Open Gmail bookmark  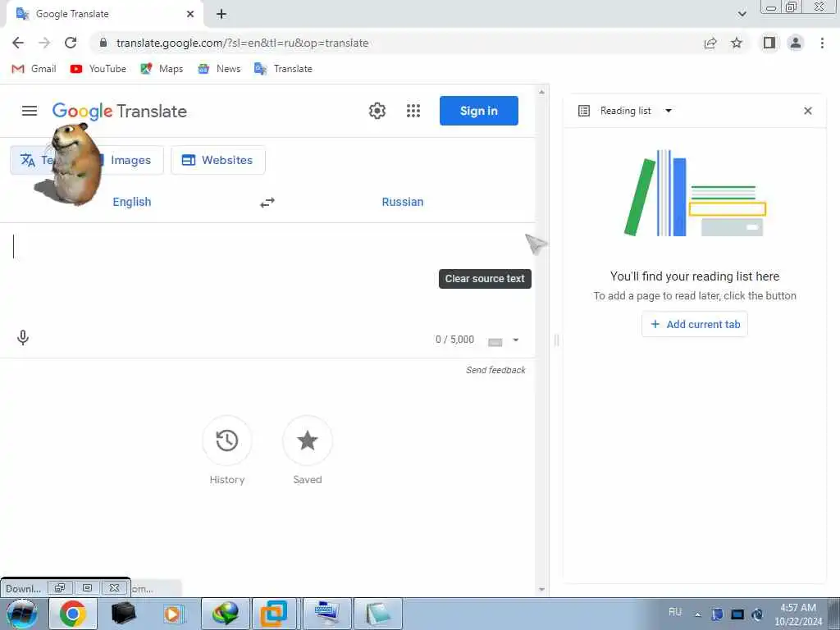pos(34,69)
